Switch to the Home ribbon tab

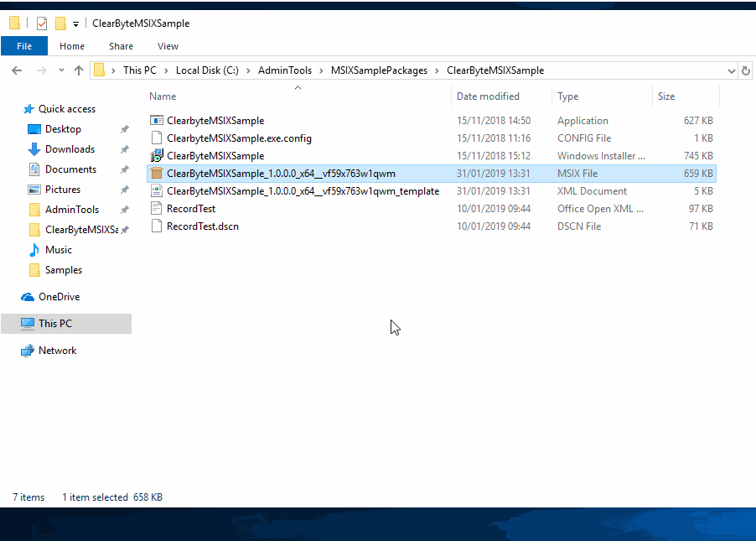coord(72,46)
